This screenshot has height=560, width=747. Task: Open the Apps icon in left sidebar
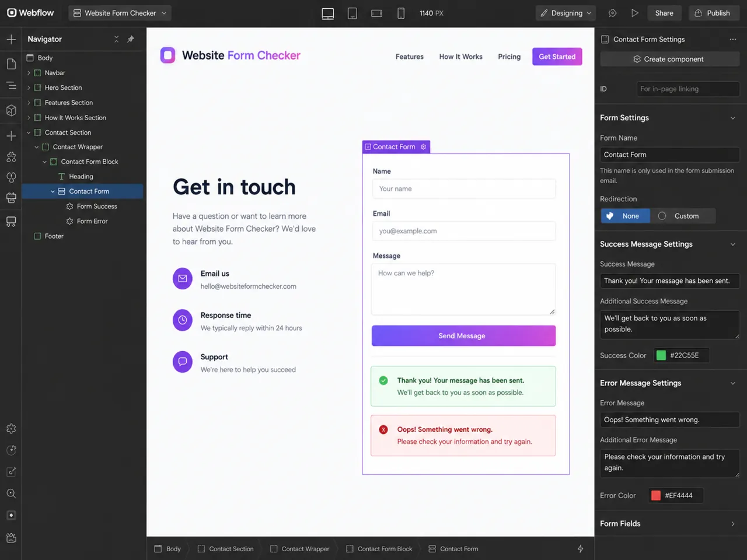point(11,157)
